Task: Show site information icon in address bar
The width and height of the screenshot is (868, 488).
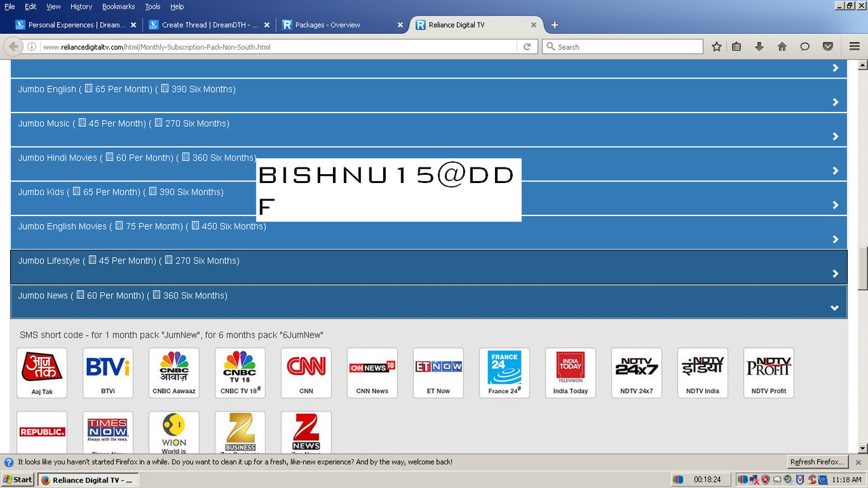Action: tap(32, 47)
